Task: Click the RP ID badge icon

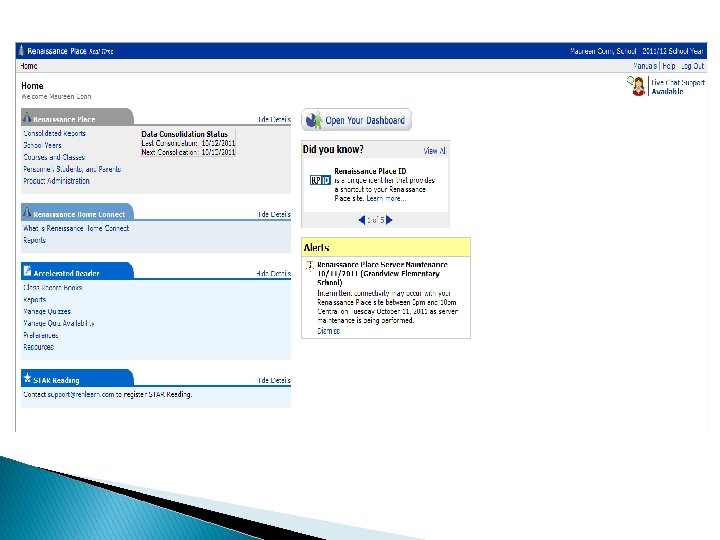Action: click(x=320, y=180)
